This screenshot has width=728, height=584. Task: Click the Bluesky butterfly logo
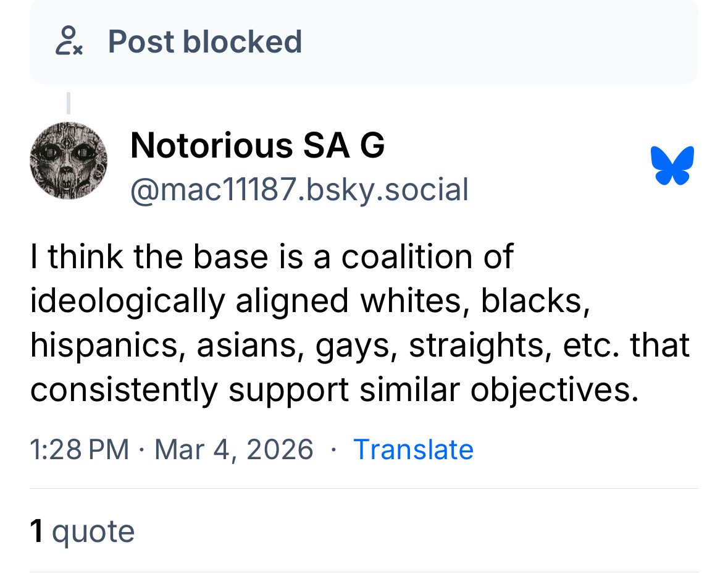pyautogui.click(x=672, y=166)
